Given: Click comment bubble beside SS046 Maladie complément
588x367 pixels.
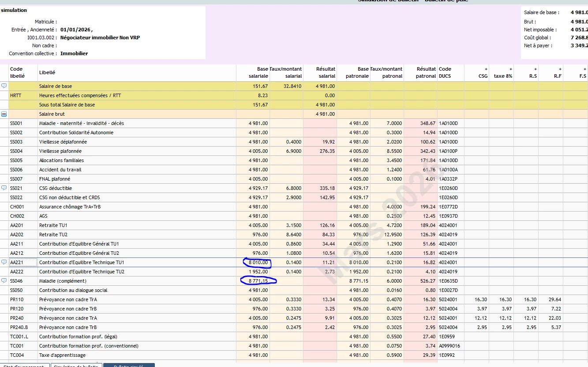Looking at the screenshot, I should click(4, 281).
